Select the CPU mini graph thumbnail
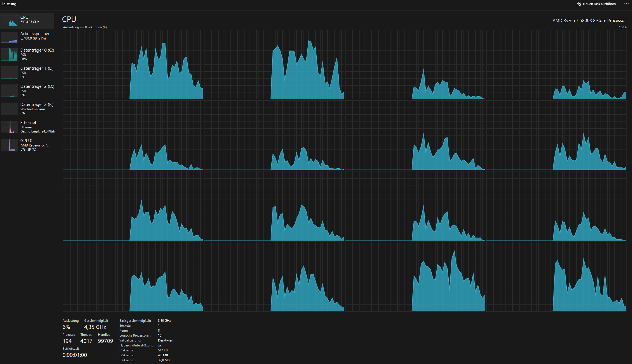Image resolution: width=632 pixels, height=364 pixels. point(9,21)
